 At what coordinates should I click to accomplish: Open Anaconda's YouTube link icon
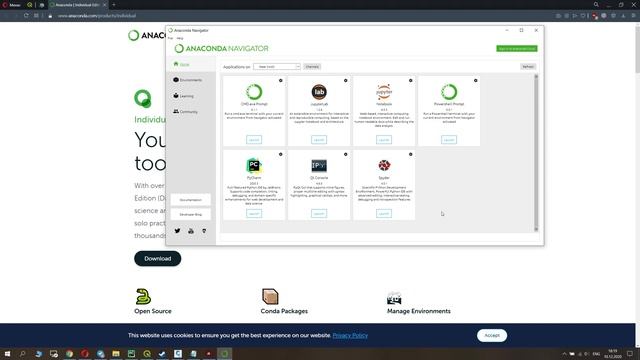click(191, 231)
